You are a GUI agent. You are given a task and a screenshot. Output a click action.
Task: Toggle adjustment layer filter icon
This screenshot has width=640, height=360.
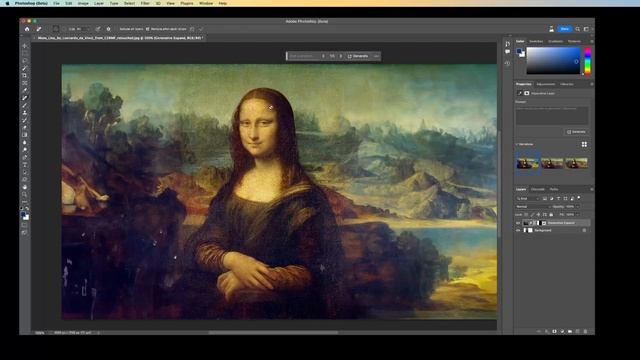tap(551, 198)
